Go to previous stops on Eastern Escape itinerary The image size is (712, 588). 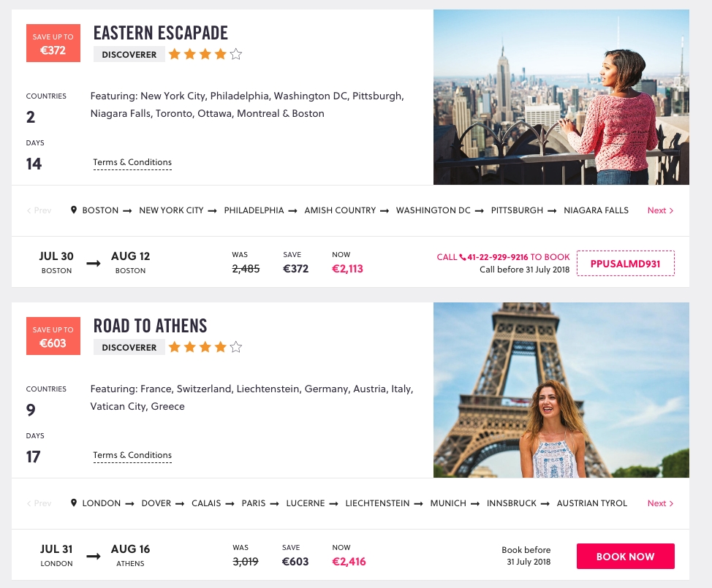39,210
